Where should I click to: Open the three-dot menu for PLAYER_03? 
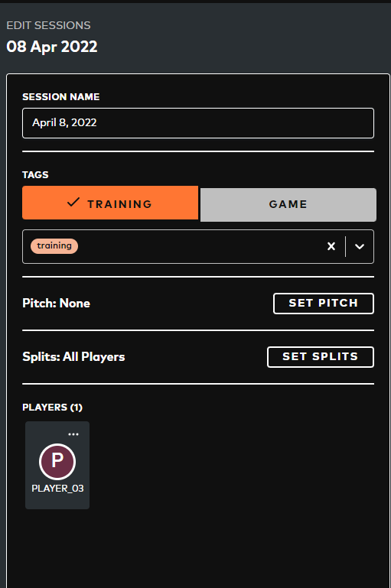click(73, 434)
